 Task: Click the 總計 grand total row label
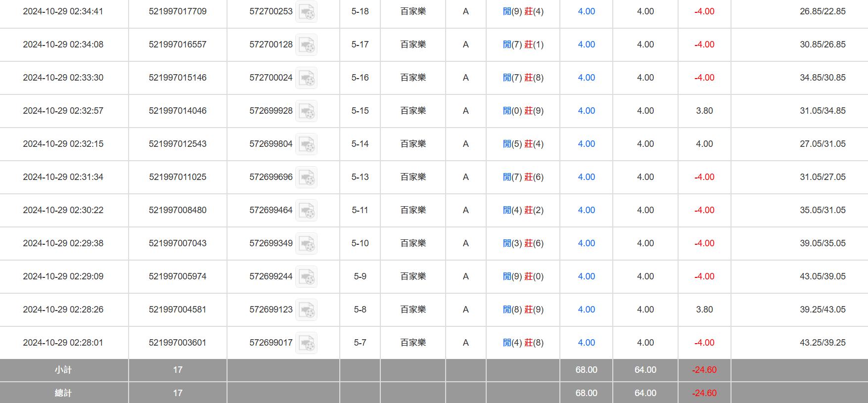63,393
